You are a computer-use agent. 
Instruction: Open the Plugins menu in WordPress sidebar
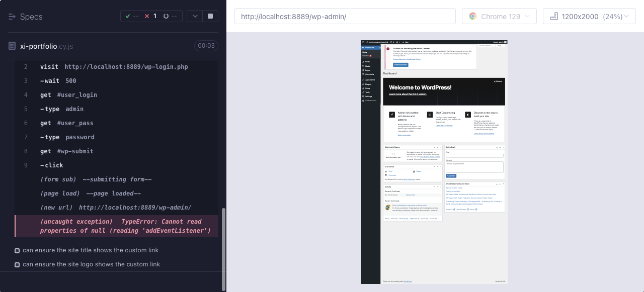tap(367, 84)
